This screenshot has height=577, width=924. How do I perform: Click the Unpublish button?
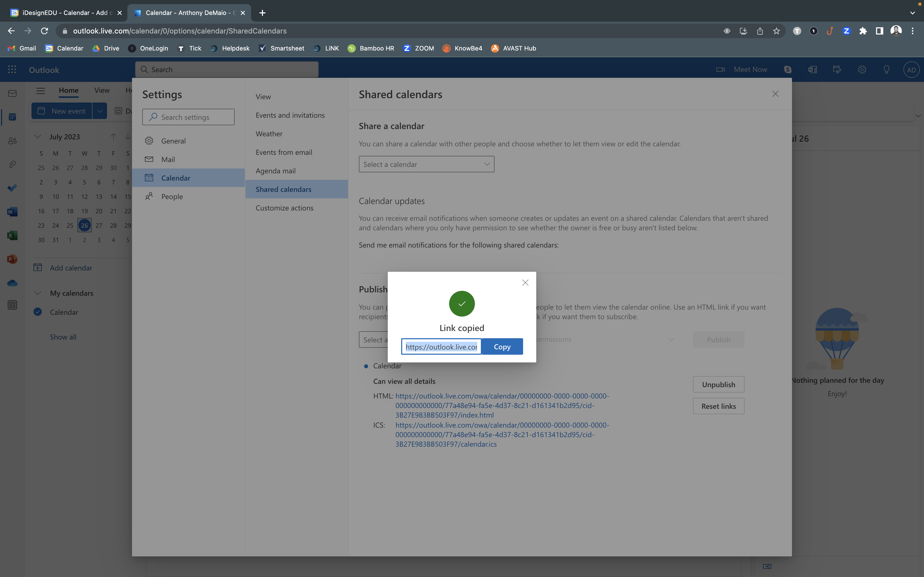718,384
